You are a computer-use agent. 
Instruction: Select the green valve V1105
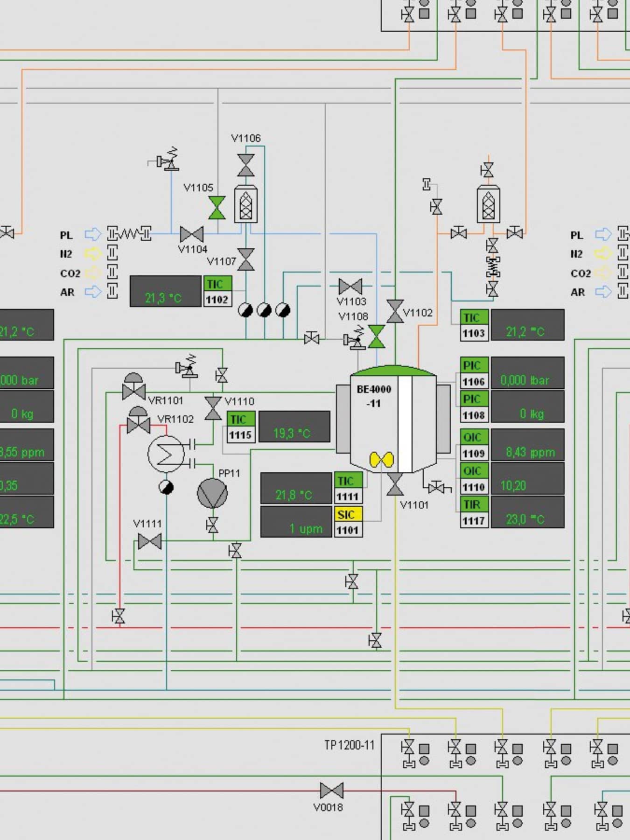coord(217,208)
